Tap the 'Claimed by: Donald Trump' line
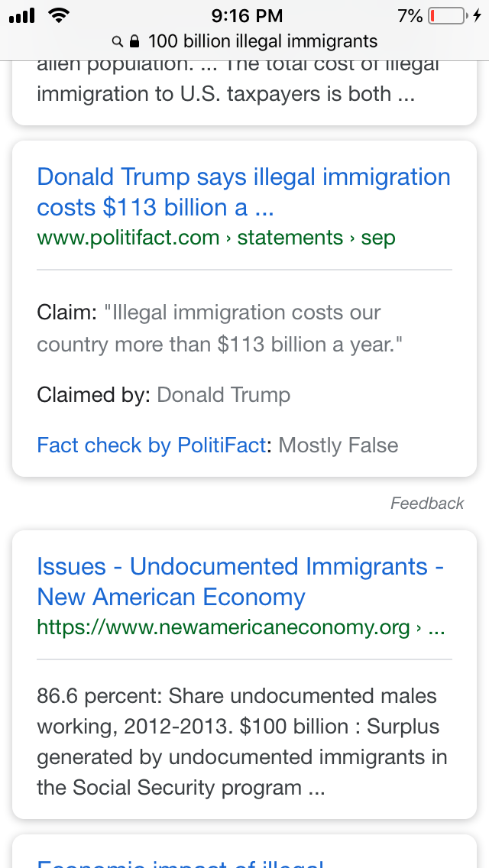The image size is (489, 868). tap(164, 395)
